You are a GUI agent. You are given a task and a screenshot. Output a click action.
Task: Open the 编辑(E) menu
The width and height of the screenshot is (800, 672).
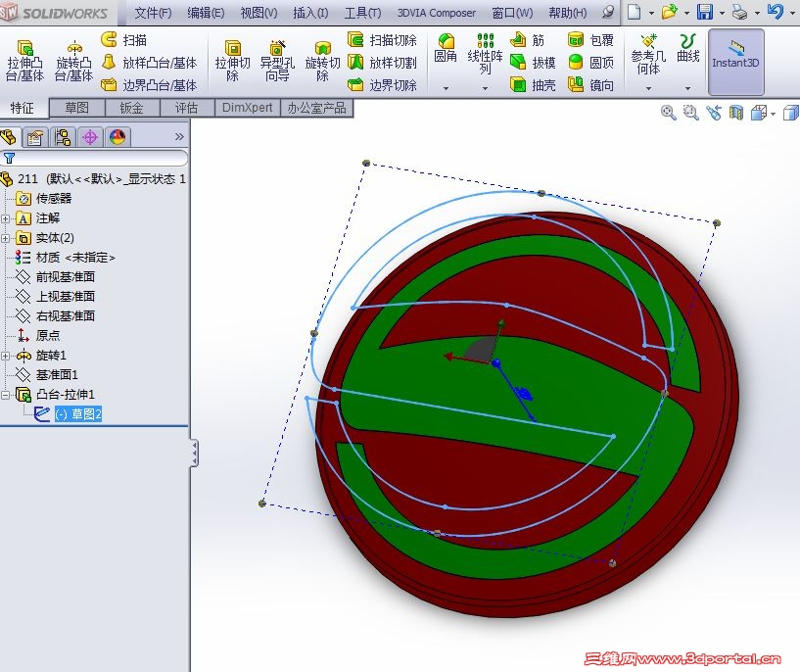tap(206, 13)
